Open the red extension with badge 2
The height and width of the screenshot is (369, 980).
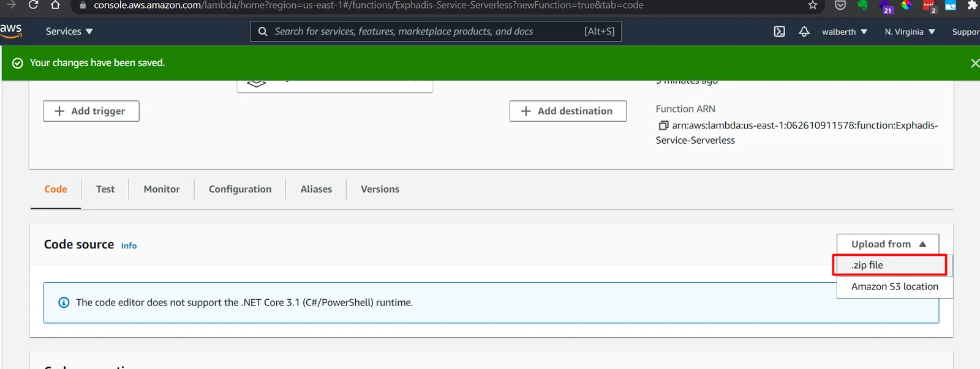pyautogui.click(x=929, y=6)
